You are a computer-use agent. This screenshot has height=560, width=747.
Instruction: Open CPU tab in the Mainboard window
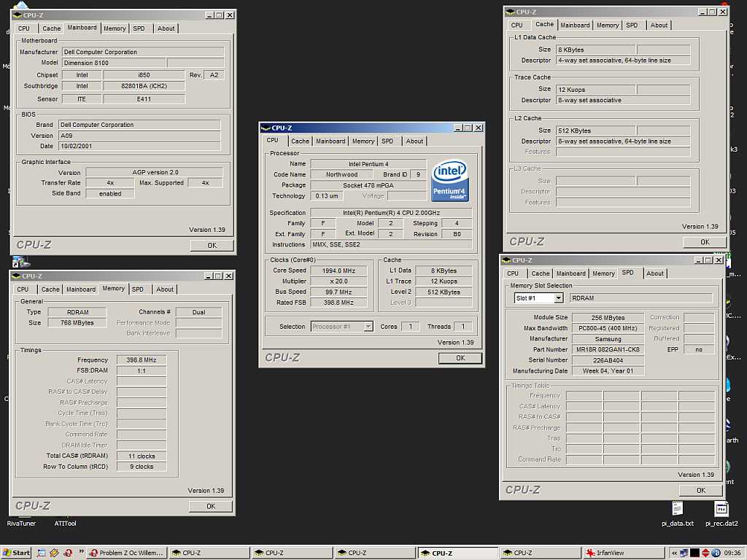coord(24,28)
